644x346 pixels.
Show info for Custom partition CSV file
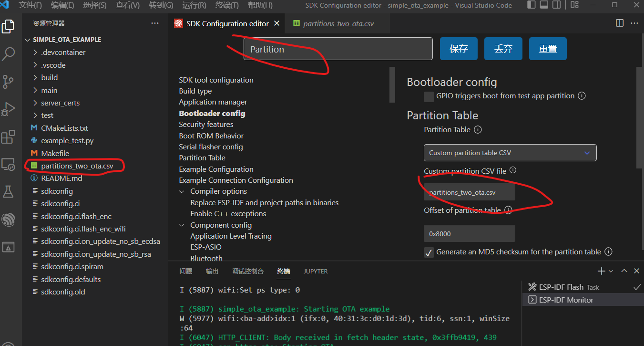tap(513, 170)
